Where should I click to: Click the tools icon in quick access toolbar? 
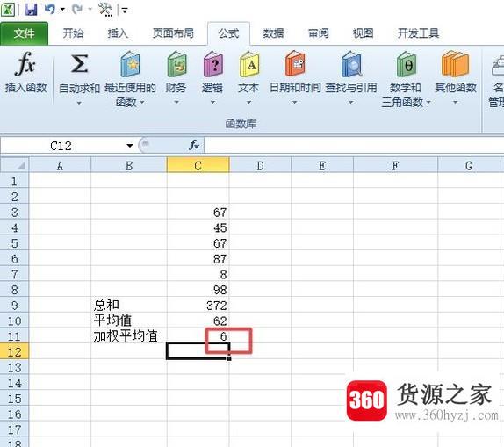105,10
